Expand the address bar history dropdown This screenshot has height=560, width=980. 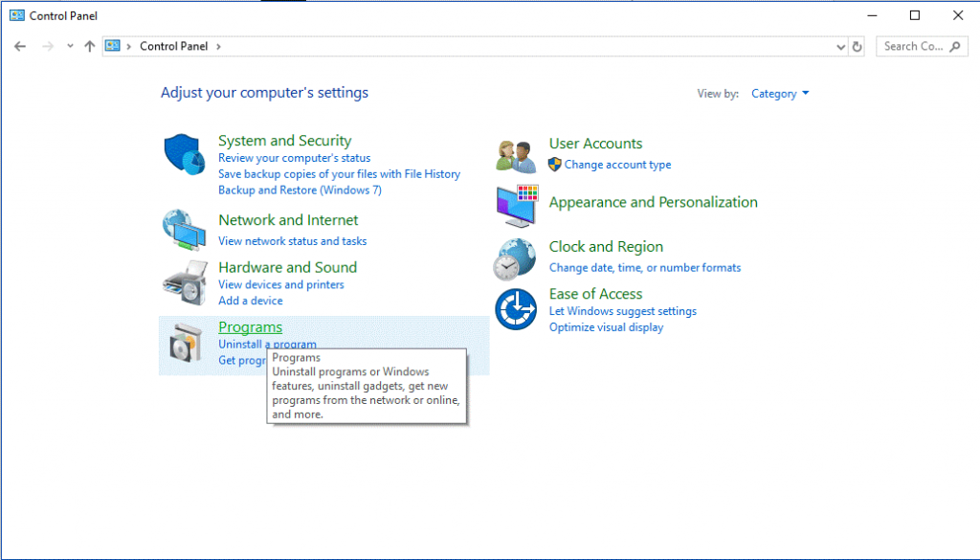coord(840,47)
